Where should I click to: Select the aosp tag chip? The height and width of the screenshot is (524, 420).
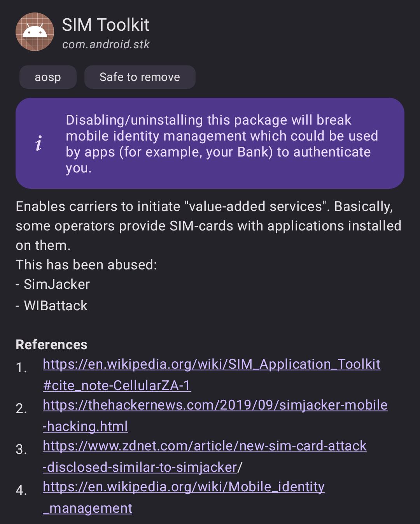48,77
